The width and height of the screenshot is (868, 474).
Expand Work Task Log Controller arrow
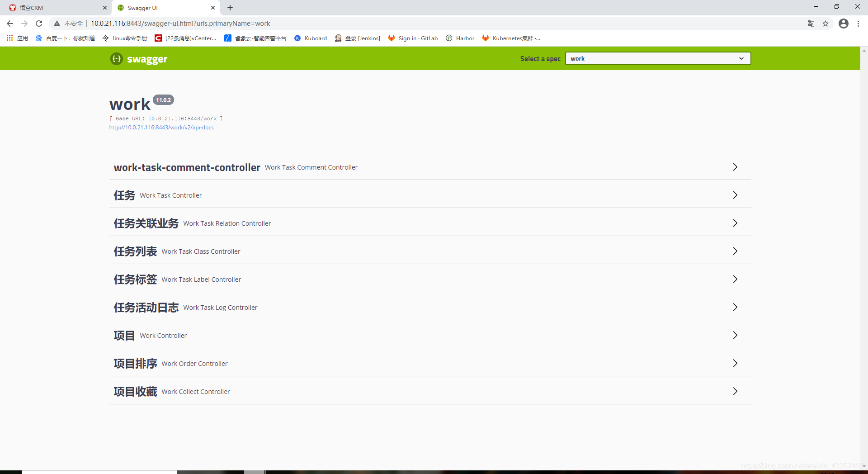[x=735, y=307]
